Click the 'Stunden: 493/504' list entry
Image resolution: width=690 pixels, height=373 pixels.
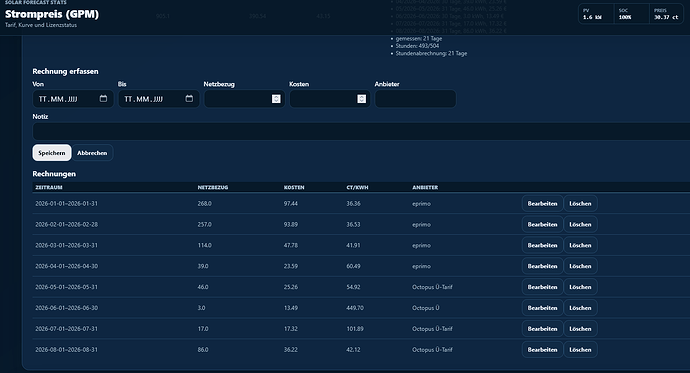pyautogui.click(x=417, y=46)
